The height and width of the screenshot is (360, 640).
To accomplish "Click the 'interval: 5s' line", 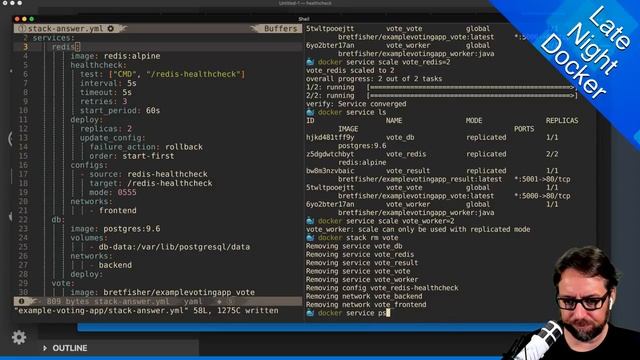I will coord(108,83).
